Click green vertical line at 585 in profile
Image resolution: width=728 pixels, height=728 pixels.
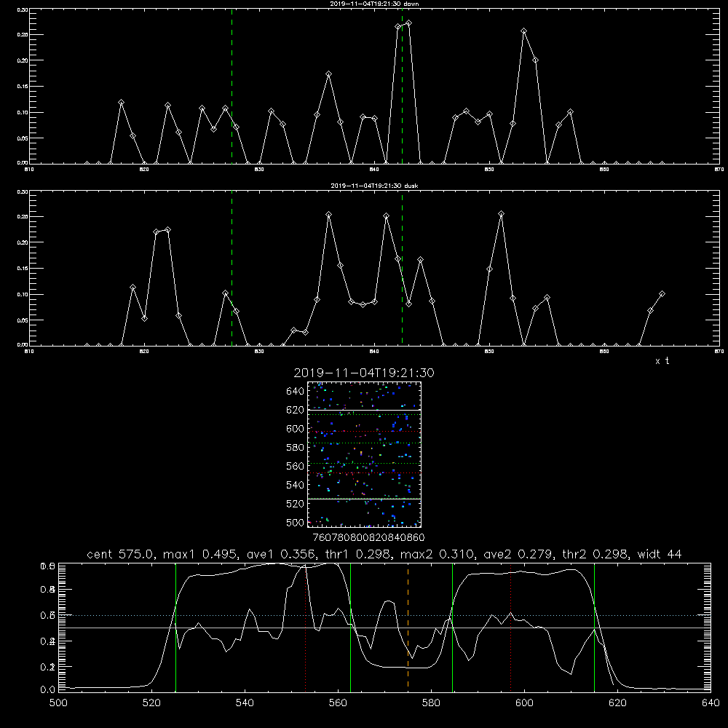tap(452, 627)
